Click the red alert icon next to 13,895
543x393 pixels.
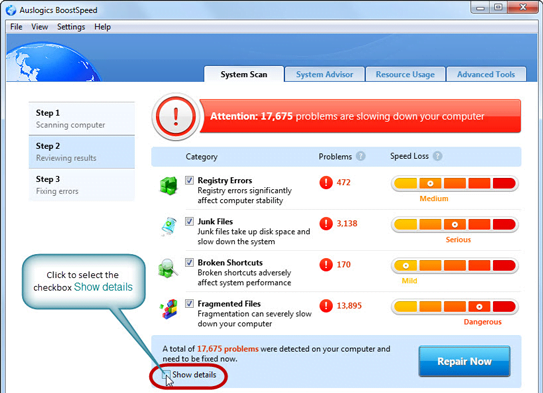(326, 306)
